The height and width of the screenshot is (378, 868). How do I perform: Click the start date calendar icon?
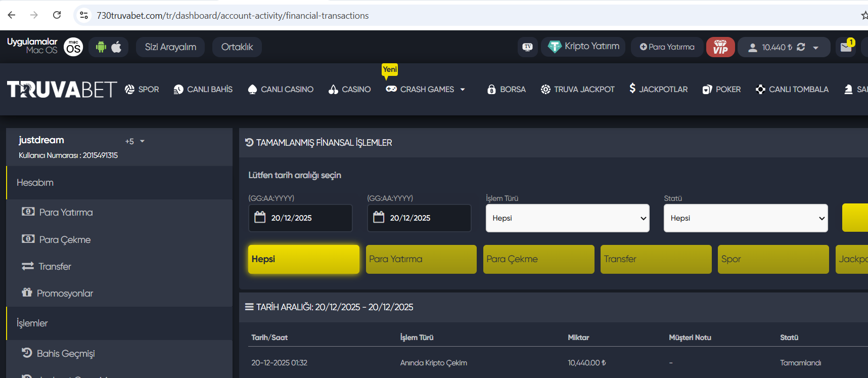coord(260,217)
